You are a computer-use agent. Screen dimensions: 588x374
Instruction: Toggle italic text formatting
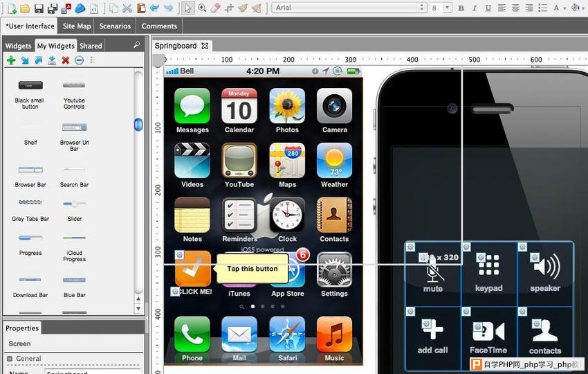coord(475,8)
